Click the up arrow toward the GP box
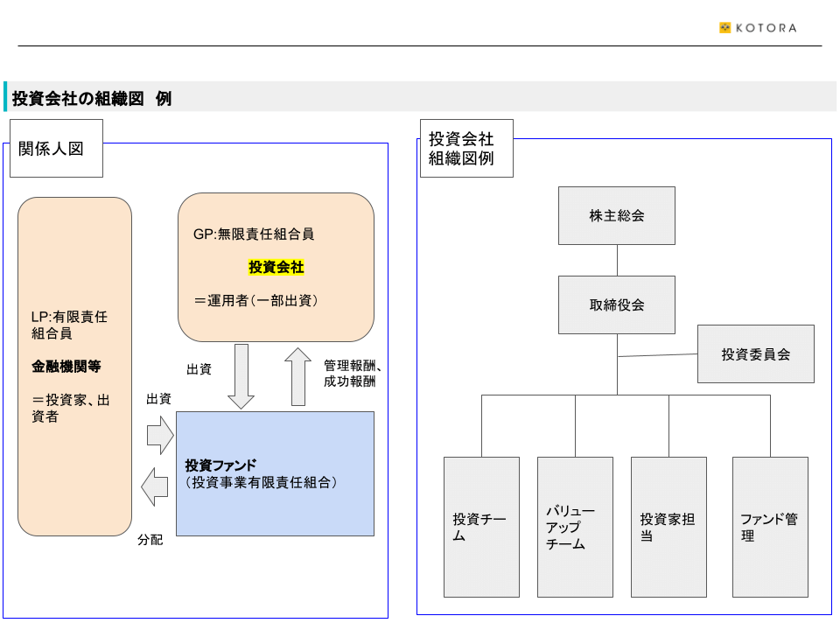 [297, 376]
